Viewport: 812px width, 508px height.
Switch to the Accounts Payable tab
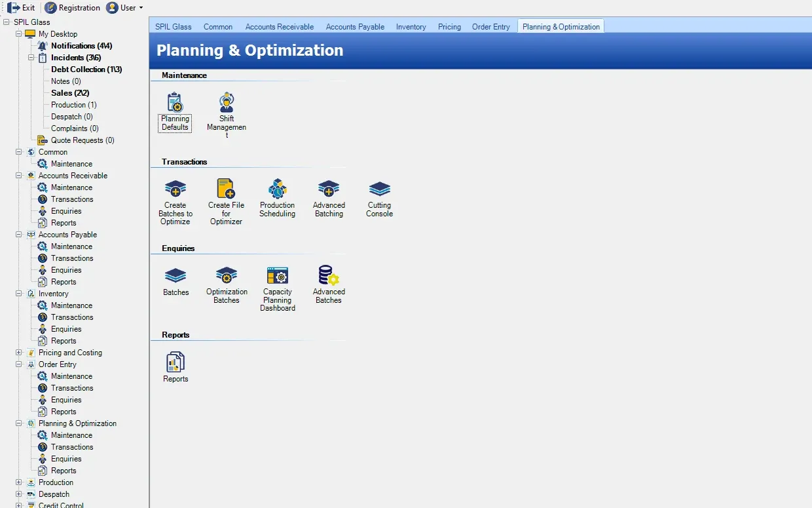coord(355,27)
